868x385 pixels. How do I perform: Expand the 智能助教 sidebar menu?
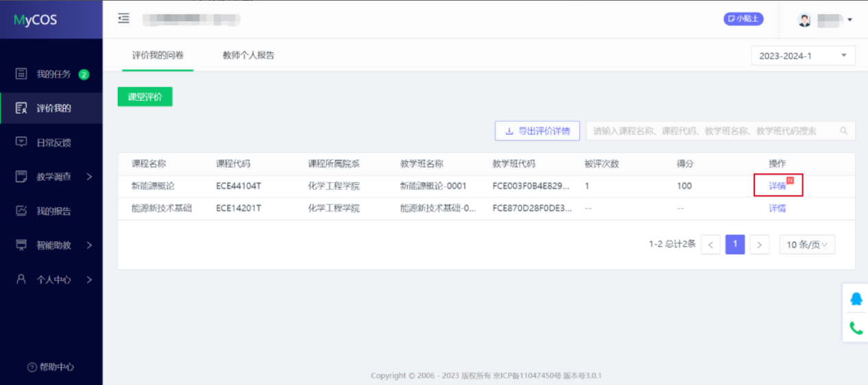53,245
